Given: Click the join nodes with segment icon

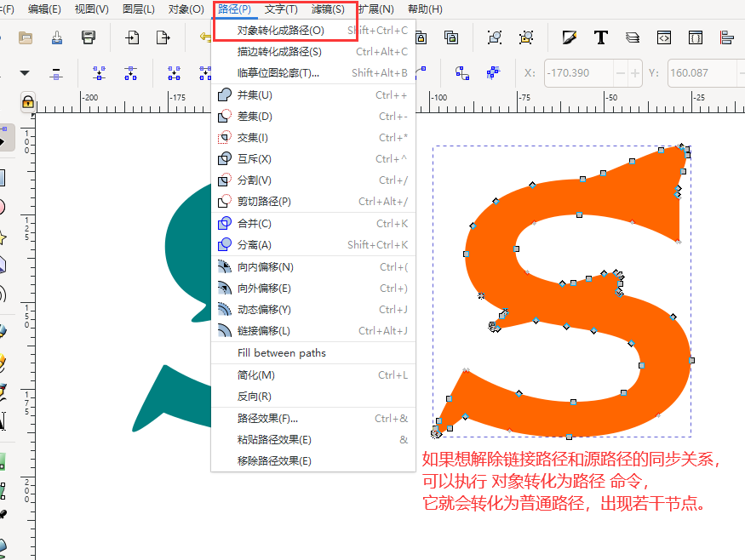Looking at the screenshot, I should click(x=174, y=73).
